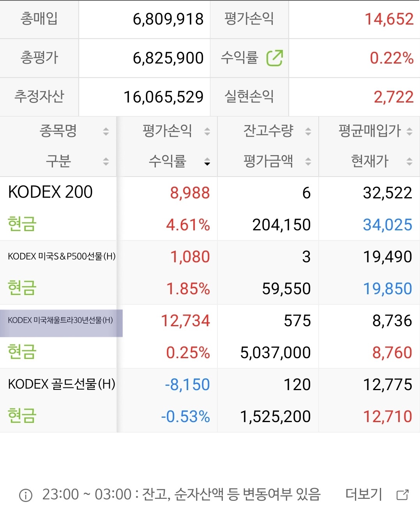Screen dimensions: 420x509
Task: Tap the 23:00 ~ 03:00 notice text
Action: point(181,494)
